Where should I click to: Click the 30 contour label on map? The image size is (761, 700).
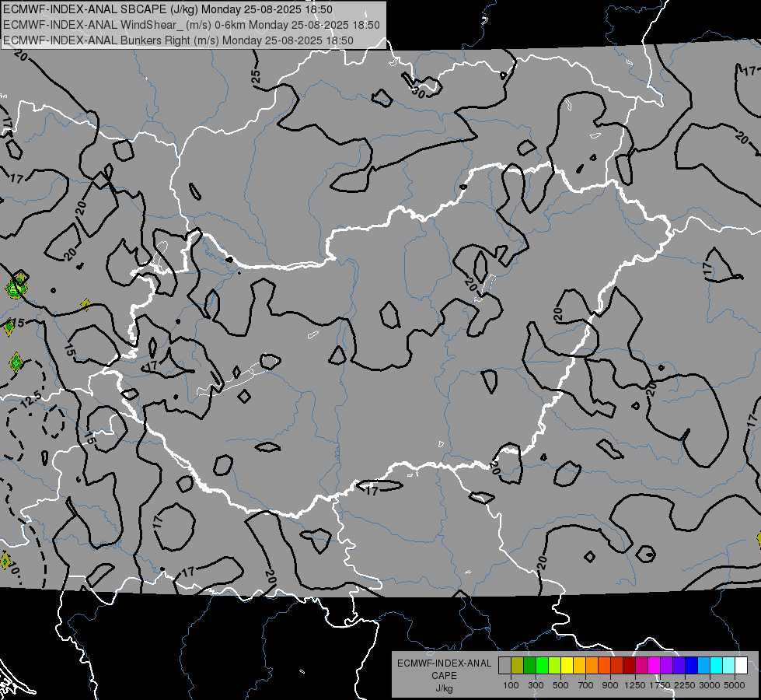[x=418, y=91]
